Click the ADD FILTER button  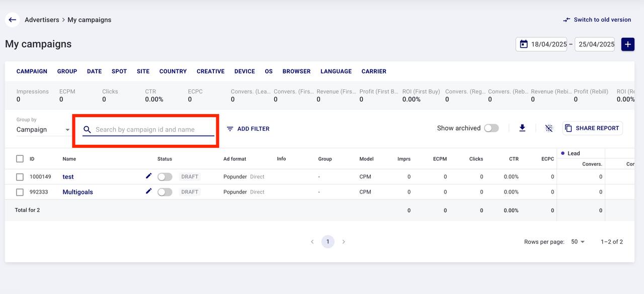[248, 129]
